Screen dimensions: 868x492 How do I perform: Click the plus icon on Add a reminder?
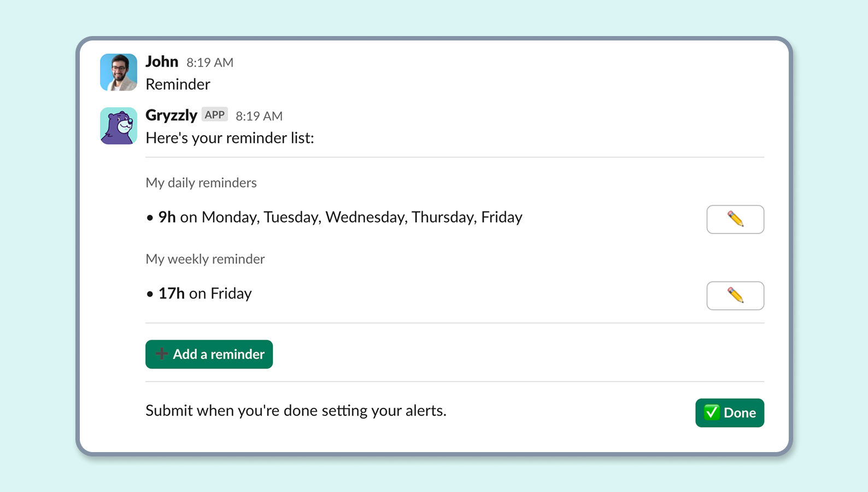click(x=161, y=354)
